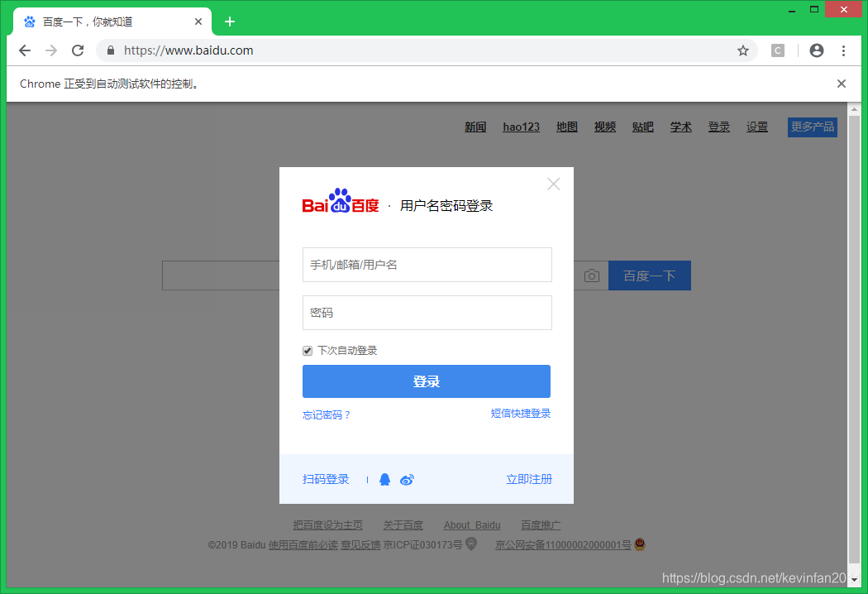868x594 pixels.
Task: Click the 更多产品 button
Action: [812, 127]
